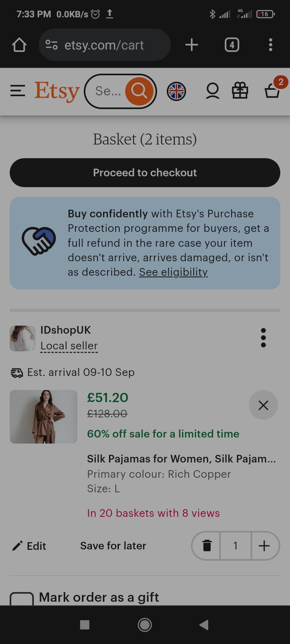This screenshot has width=290, height=644.
Task: Remove item with the X button
Action: click(263, 405)
